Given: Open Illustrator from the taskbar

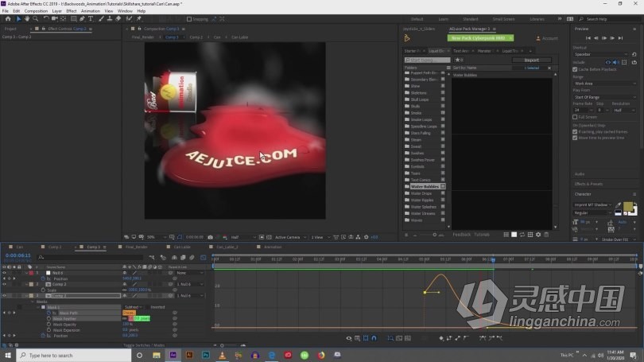Looking at the screenshot, I should pos(189,355).
